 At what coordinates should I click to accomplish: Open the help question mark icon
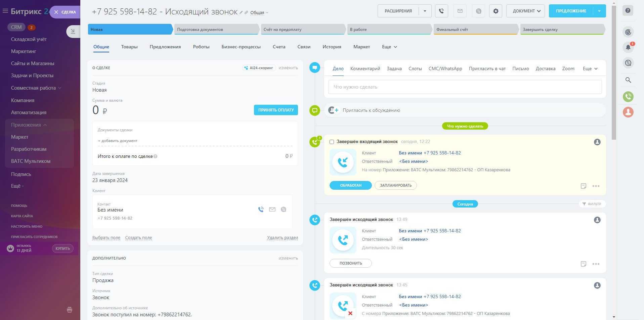pyautogui.click(x=628, y=11)
